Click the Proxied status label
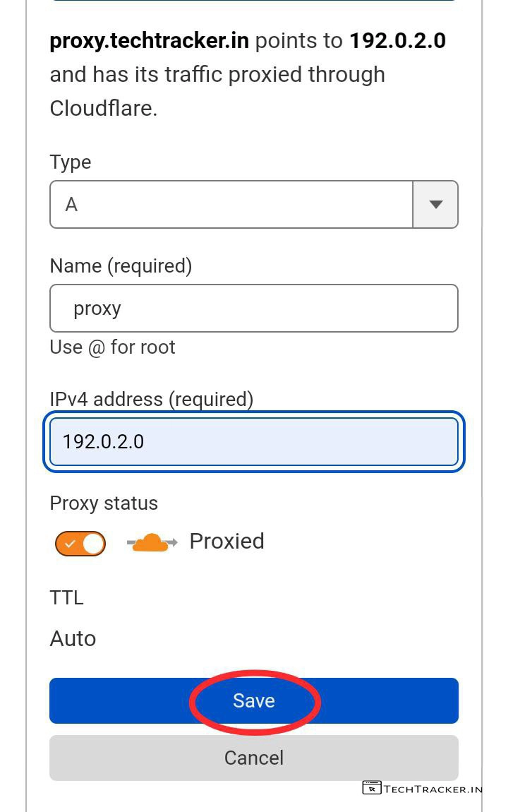The width and height of the screenshot is (508, 812). coord(226,542)
